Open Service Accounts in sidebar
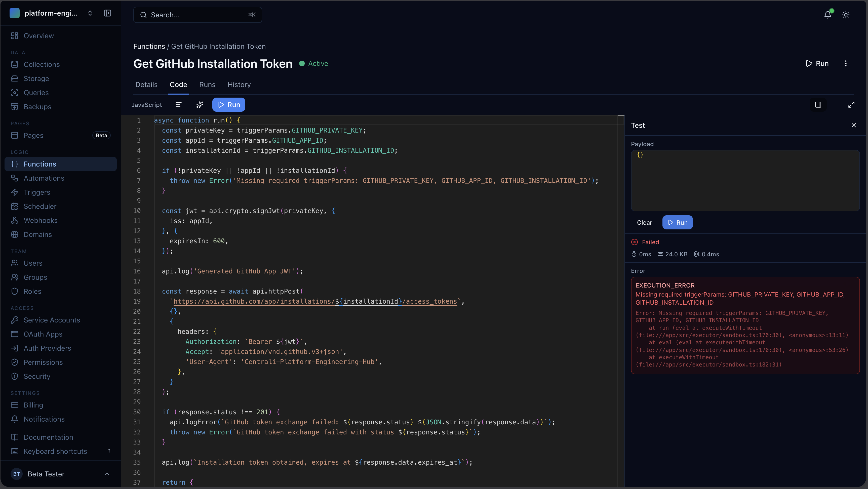868x489 pixels. 61,320
